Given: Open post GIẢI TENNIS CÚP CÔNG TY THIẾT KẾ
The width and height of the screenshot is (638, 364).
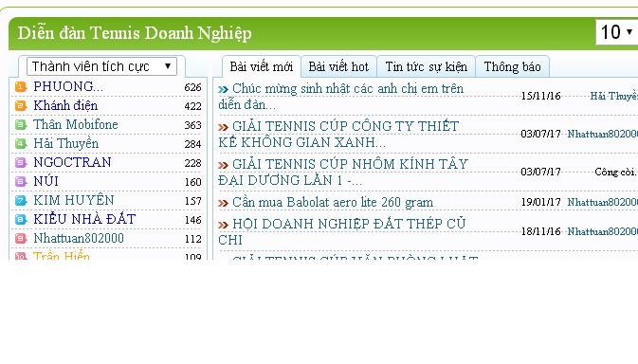Looking at the screenshot, I should pos(338,135).
